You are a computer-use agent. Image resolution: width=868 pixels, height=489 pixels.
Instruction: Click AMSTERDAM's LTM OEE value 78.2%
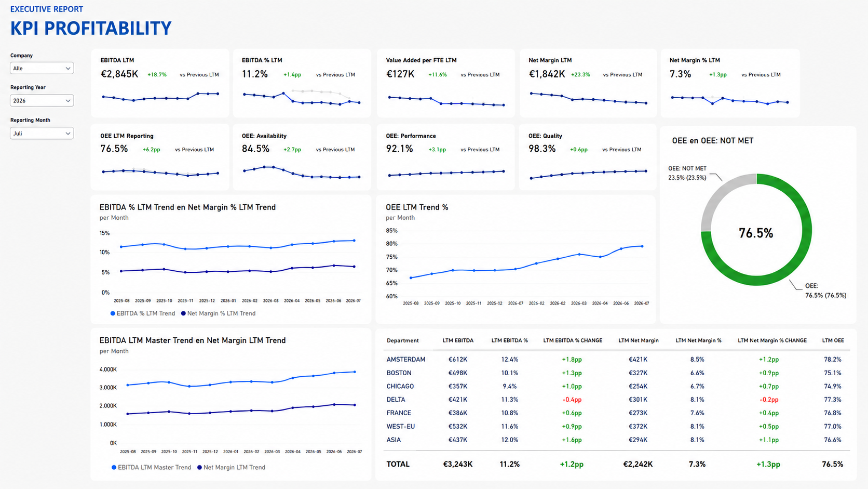tap(833, 360)
